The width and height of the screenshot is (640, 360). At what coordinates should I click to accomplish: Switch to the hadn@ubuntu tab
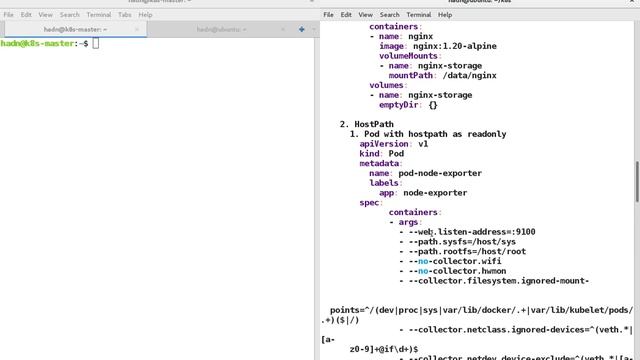(222, 29)
